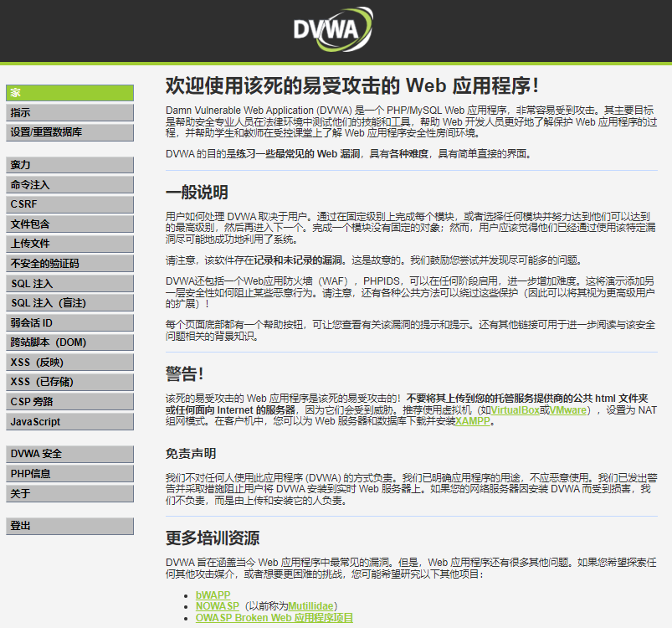
Task: Open the 家 (Home) menu item
Action: tap(69, 93)
